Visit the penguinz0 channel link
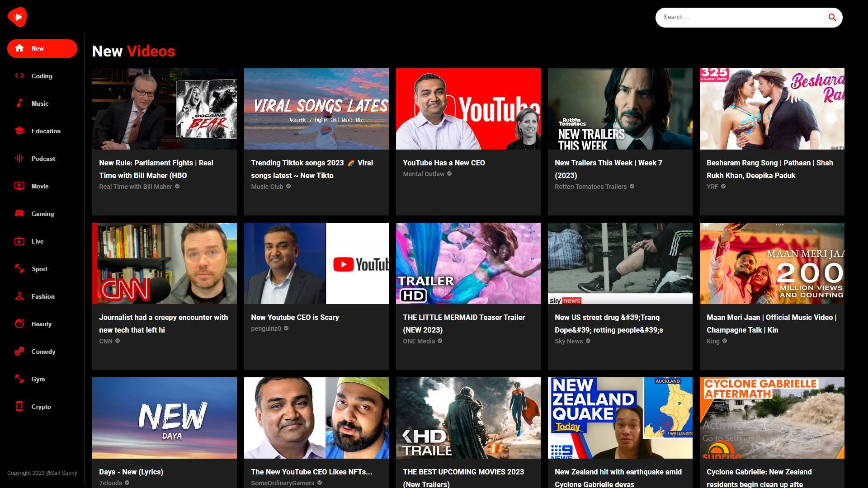Screen dimensions: 868x488 click(266, 328)
